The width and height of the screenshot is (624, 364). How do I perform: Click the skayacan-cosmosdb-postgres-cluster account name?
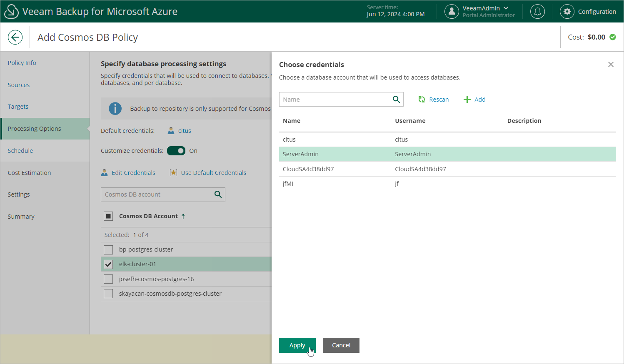pyautogui.click(x=170, y=294)
